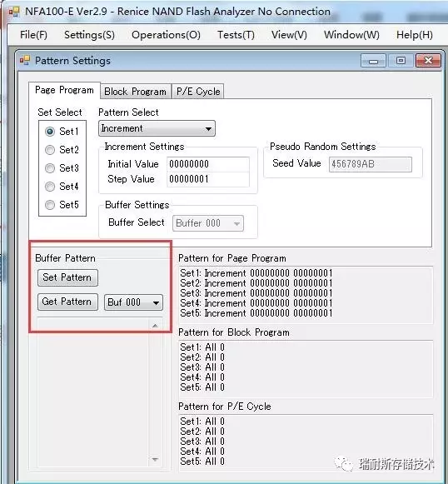
Task: Click the Seed Value field 456789AB
Action: [371, 164]
